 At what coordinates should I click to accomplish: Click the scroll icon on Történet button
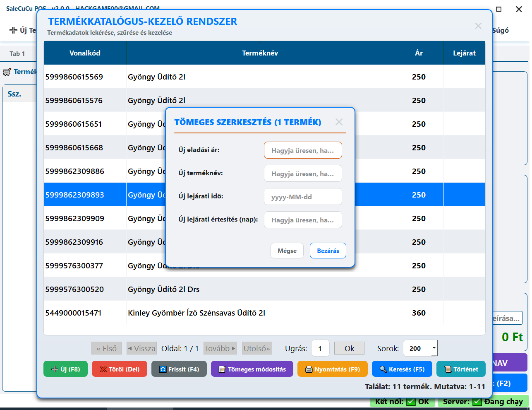point(448,369)
